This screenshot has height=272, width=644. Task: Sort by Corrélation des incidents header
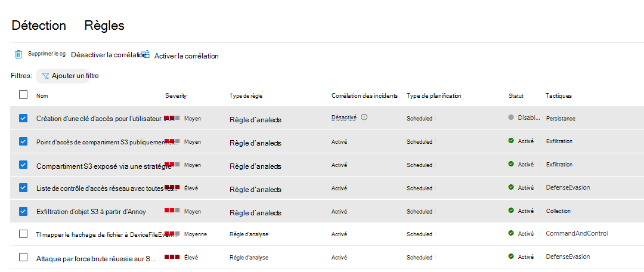(x=365, y=95)
